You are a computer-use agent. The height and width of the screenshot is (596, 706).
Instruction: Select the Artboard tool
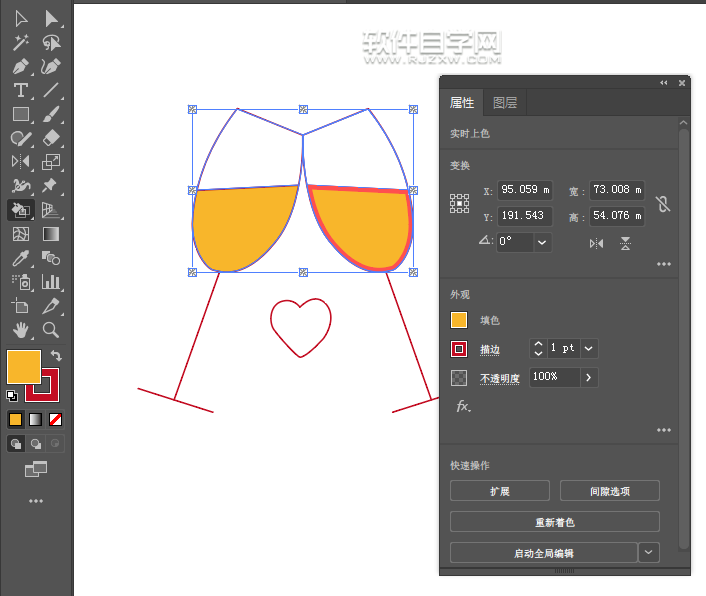click(21, 306)
